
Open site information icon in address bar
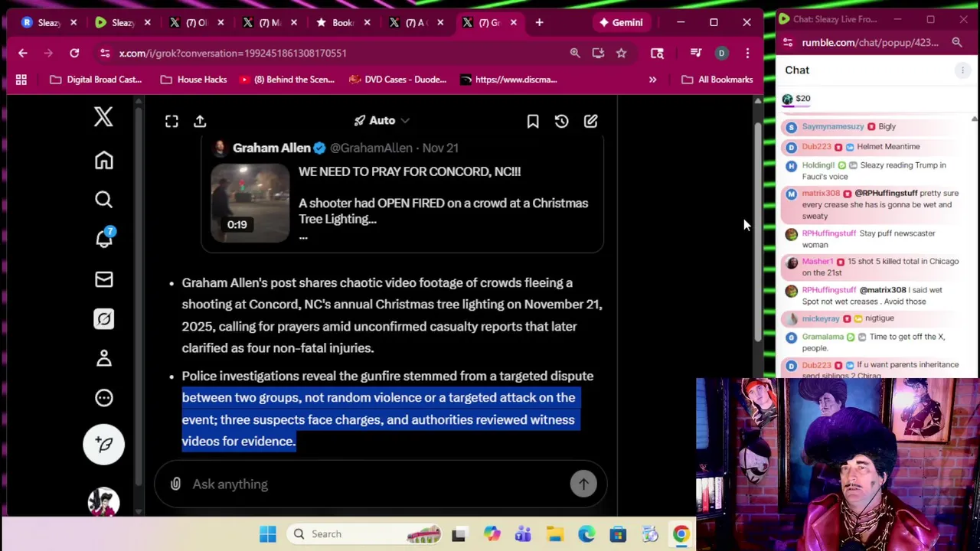[x=104, y=53]
